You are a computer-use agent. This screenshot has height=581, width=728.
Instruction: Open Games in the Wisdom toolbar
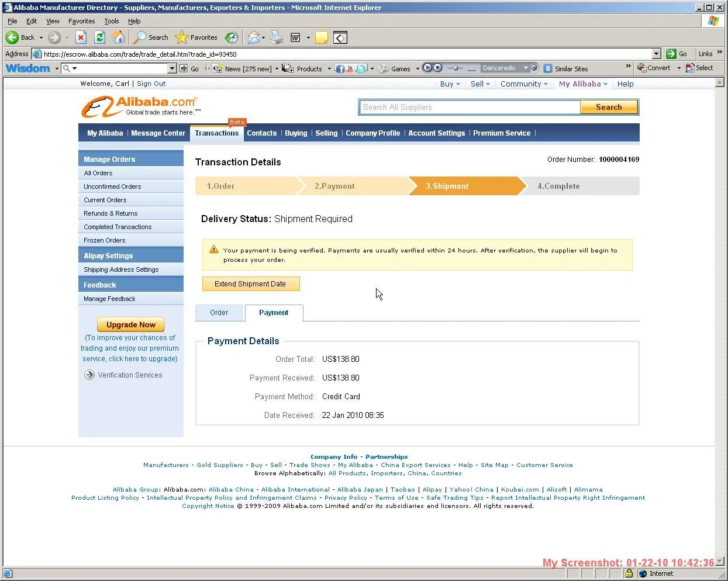pyautogui.click(x=395, y=68)
